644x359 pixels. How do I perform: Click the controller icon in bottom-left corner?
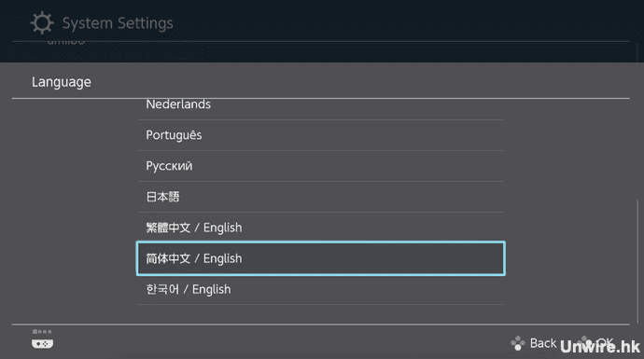(x=42, y=343)
